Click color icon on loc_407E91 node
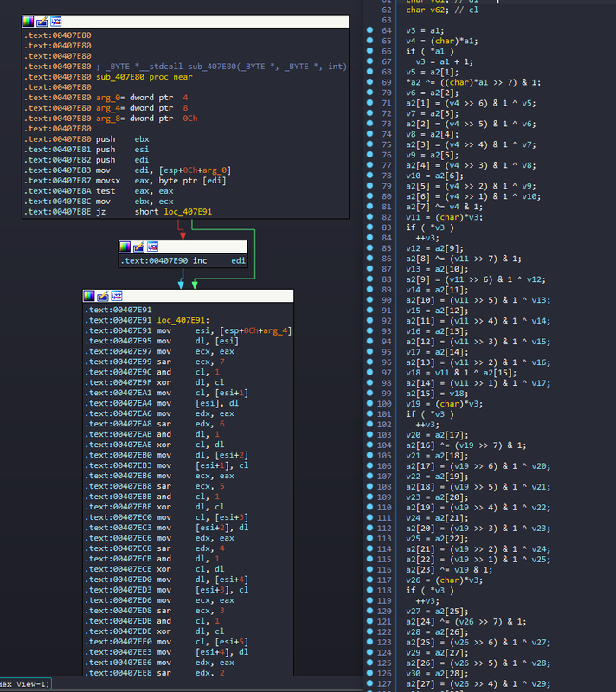The image size is (616, 692). coord(90,296)
